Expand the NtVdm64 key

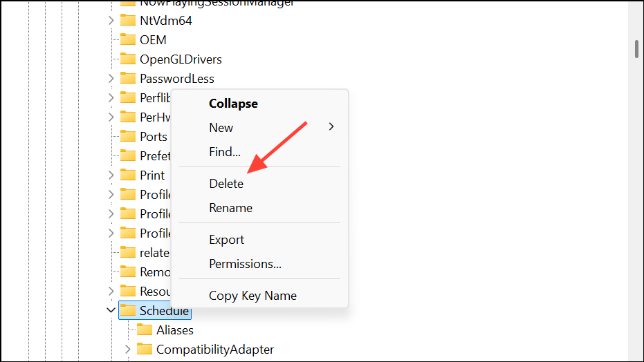[111, 20]
